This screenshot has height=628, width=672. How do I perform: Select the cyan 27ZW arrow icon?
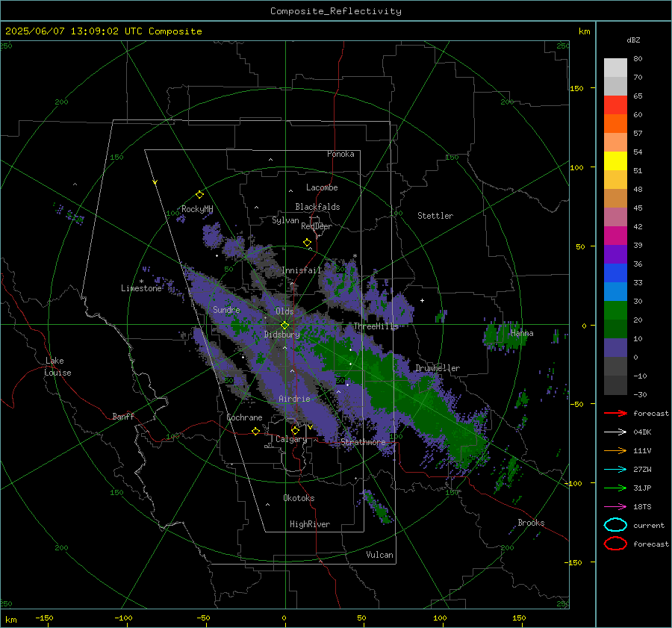tap(615, 470)
